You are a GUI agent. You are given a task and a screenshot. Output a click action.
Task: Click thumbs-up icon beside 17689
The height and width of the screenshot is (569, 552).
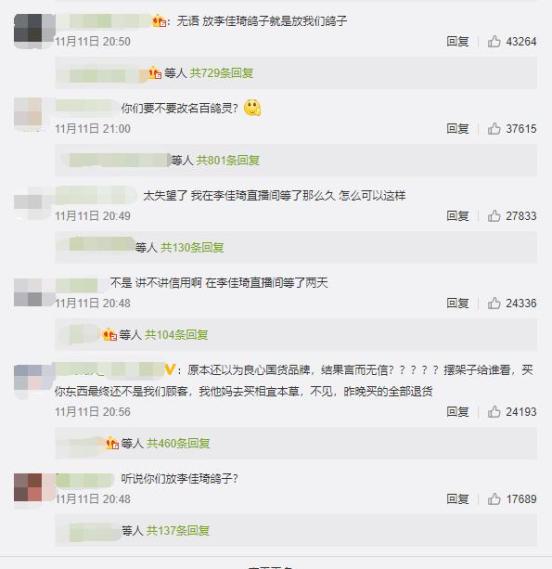click(494, 499)
